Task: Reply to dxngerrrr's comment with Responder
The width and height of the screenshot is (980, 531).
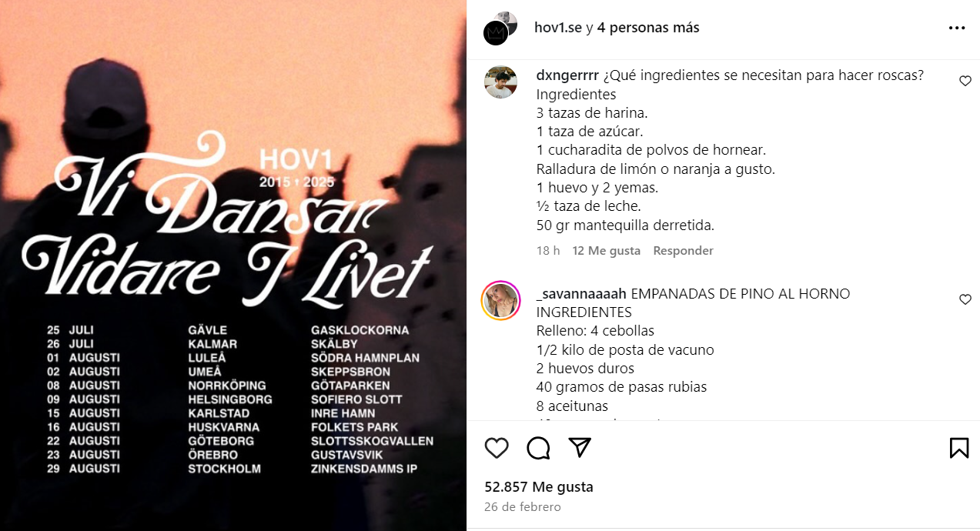Action: click(x=683, y=251)
